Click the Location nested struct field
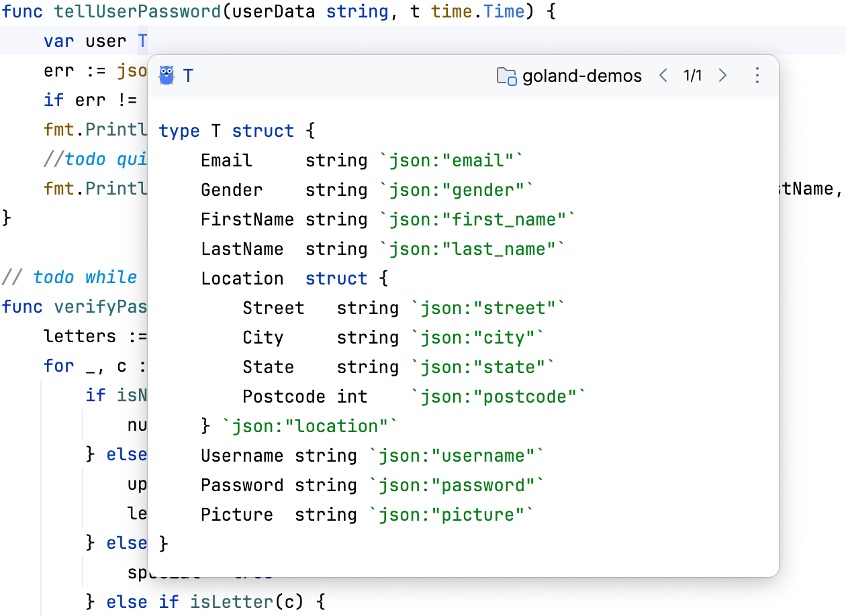This screenshot has width=846, height=616. pos(242,278)
